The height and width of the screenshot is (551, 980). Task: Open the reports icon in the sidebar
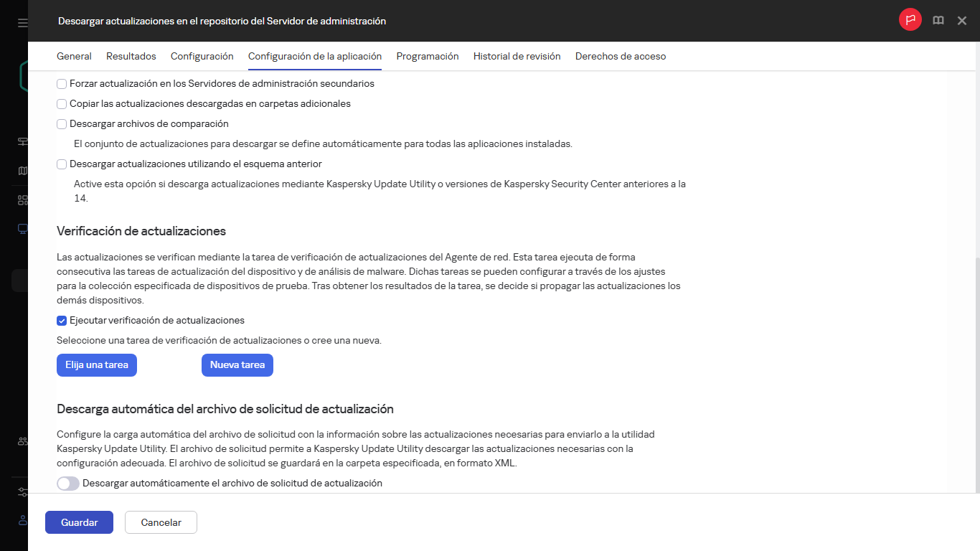[21, 170]
